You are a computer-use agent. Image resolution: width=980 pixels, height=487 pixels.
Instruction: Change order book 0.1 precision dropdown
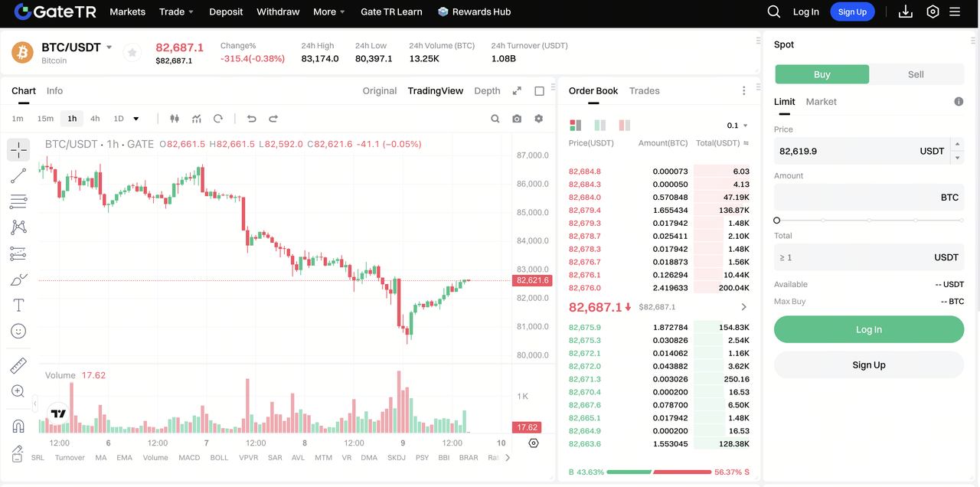pyautogui.click(x=737, y=126)
